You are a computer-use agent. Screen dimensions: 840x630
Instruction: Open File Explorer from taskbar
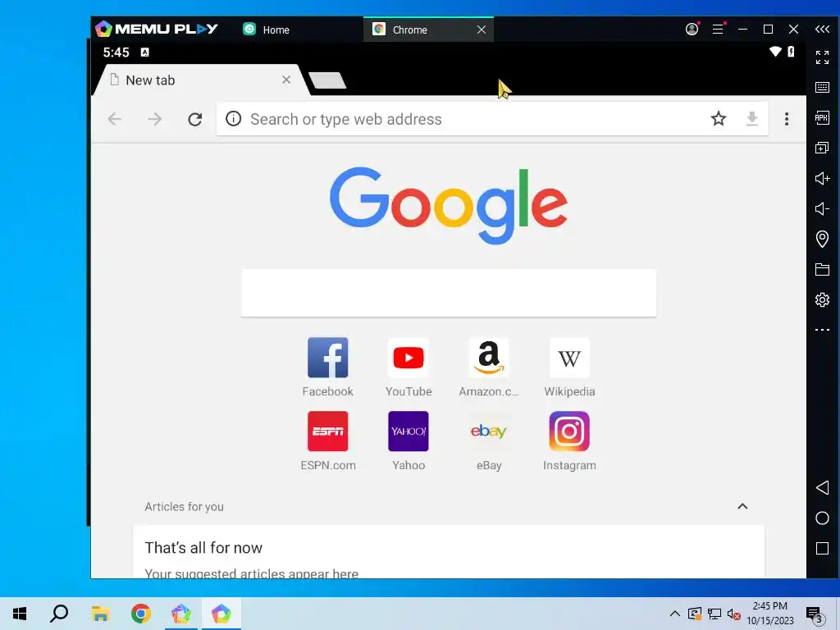[x=100, y=614]
